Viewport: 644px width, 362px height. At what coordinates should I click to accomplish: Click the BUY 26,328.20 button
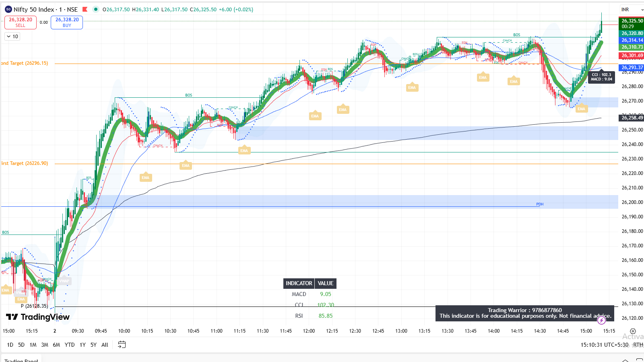coord(67,22)
